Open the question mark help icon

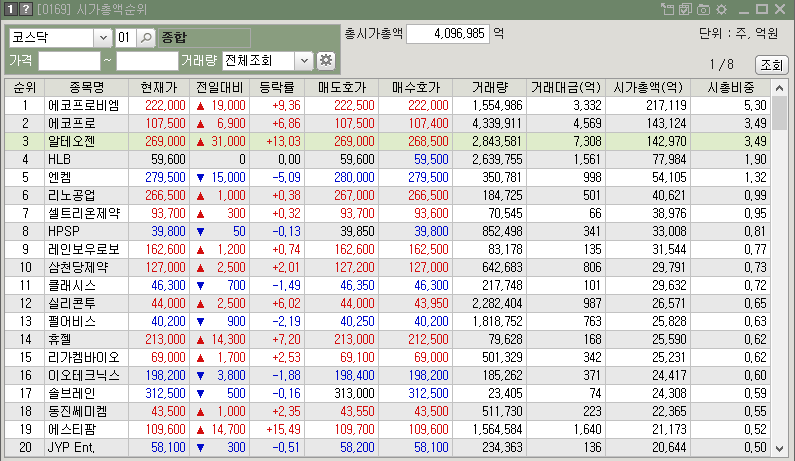click(25, 9)
